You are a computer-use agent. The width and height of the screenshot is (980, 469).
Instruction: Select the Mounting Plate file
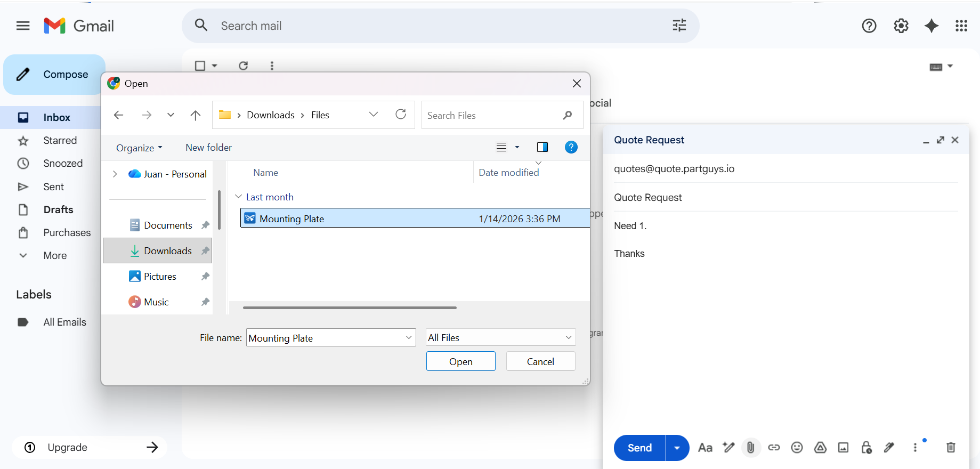tap(415, 219)
